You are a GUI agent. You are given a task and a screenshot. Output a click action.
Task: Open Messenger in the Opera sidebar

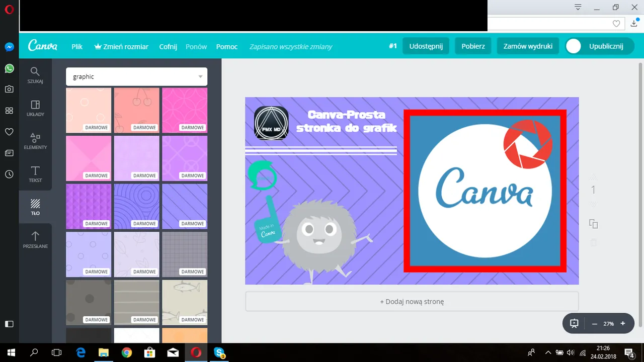click(9, 47)
